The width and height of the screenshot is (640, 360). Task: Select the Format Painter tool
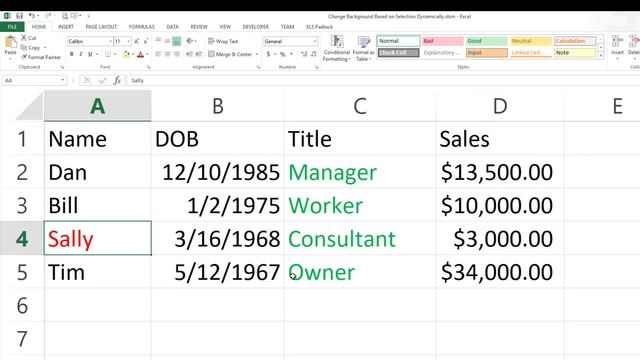[x=41, y=57]
